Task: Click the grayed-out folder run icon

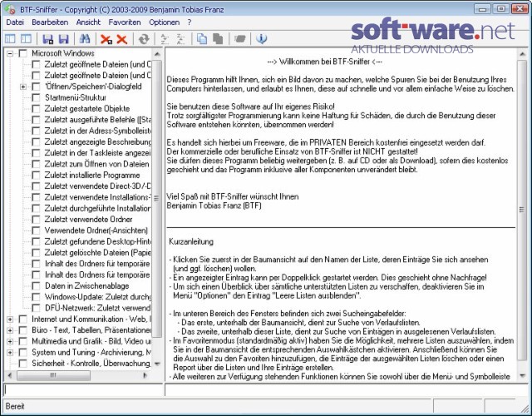Action: tap(239, 39)
